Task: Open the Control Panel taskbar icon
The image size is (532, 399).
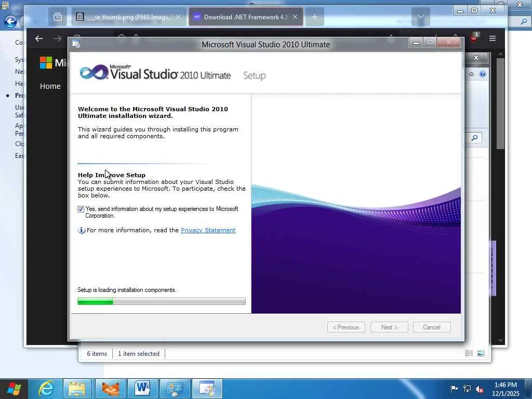Action: 175,389
